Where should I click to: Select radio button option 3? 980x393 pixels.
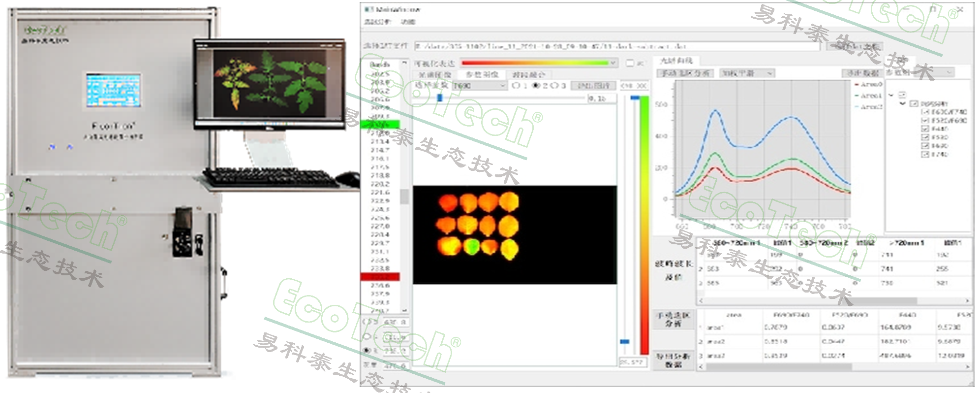554,86
